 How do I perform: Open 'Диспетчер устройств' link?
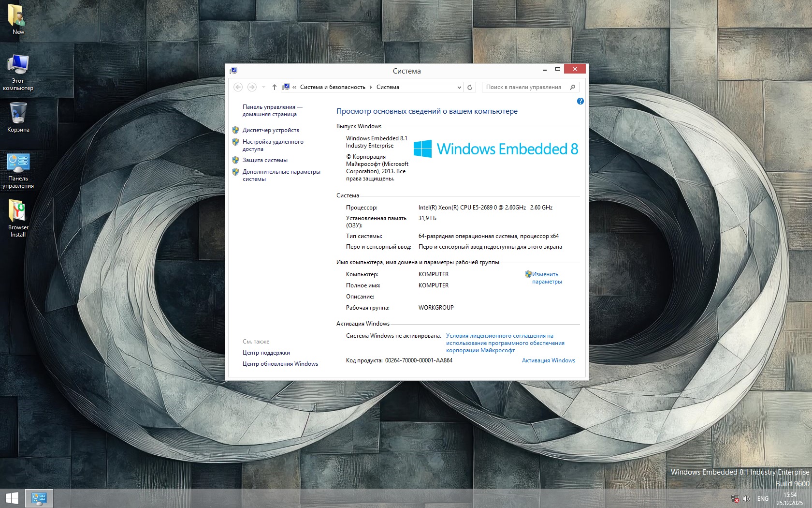271,130
